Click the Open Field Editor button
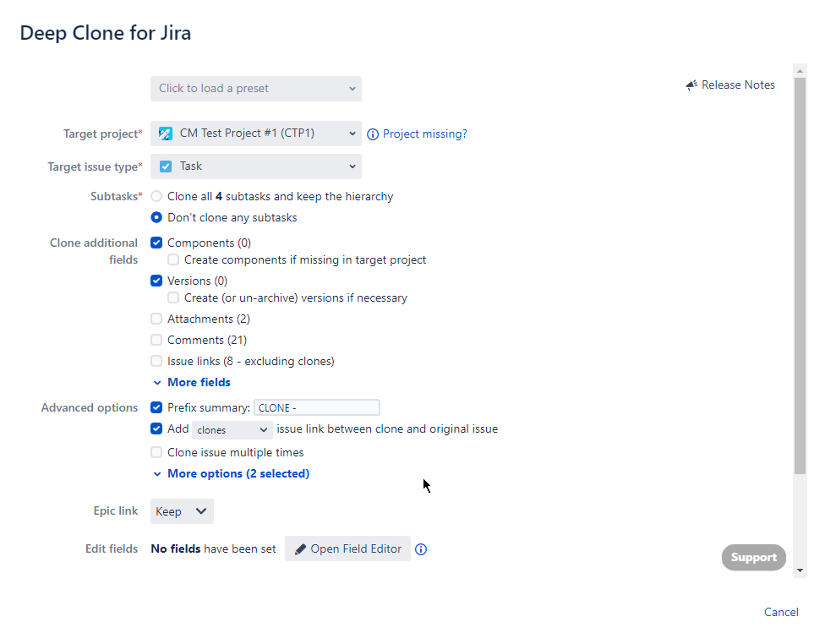 (347, 548)
